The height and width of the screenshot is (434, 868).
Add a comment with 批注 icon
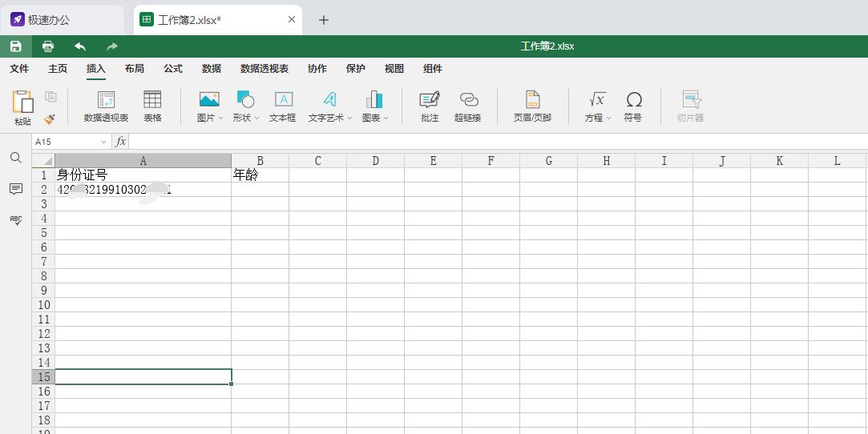coord(430,106)
